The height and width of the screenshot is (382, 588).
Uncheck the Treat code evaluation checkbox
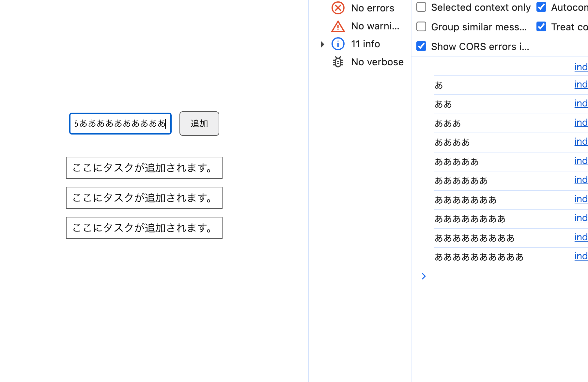541,26
